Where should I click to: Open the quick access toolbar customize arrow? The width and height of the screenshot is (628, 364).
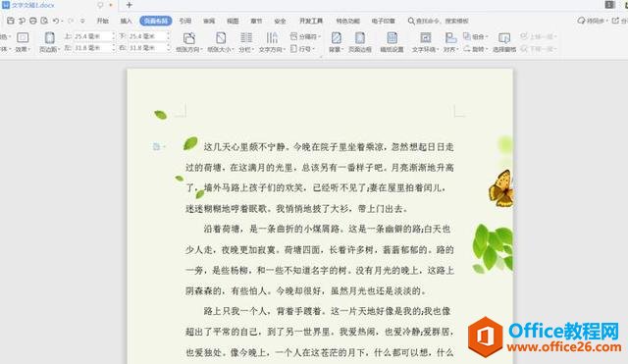(x=82, y=21)
